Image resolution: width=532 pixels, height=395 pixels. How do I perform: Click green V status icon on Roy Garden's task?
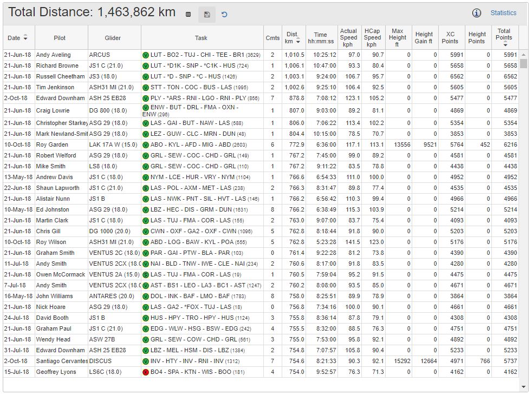(x=145, y=145)
